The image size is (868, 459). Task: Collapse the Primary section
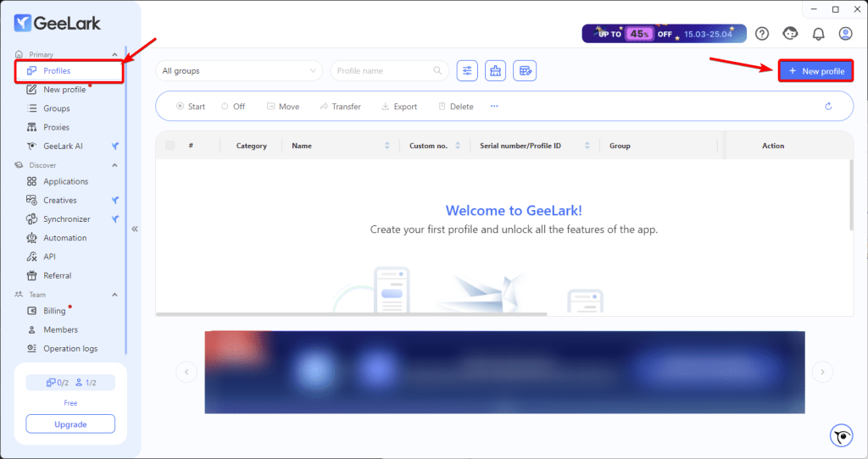coord(114,54)
